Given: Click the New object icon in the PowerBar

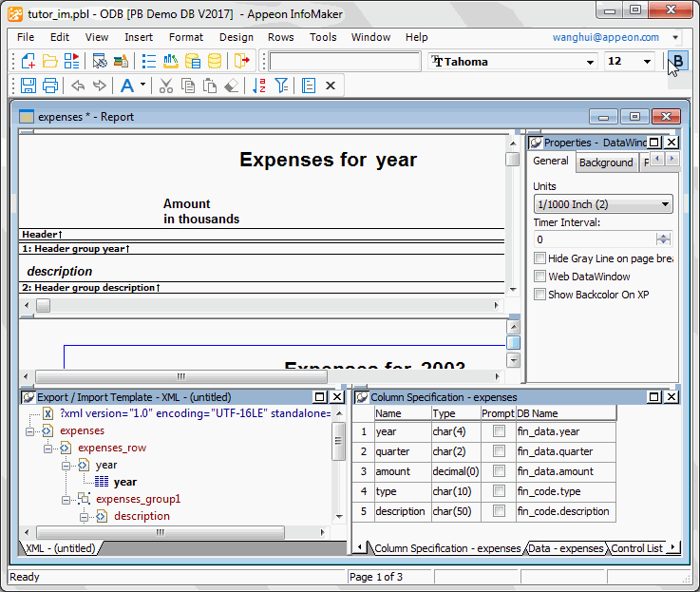Looking at the screenshot, I should click(x=28, y=61).
